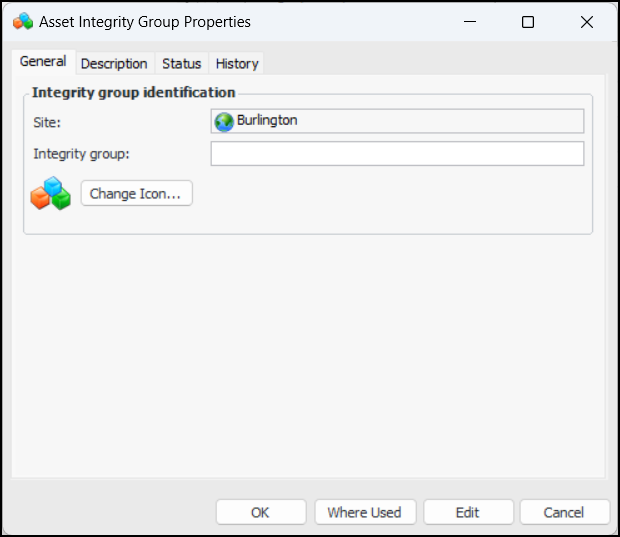Click the colored cubes integrity group icon

51,193
